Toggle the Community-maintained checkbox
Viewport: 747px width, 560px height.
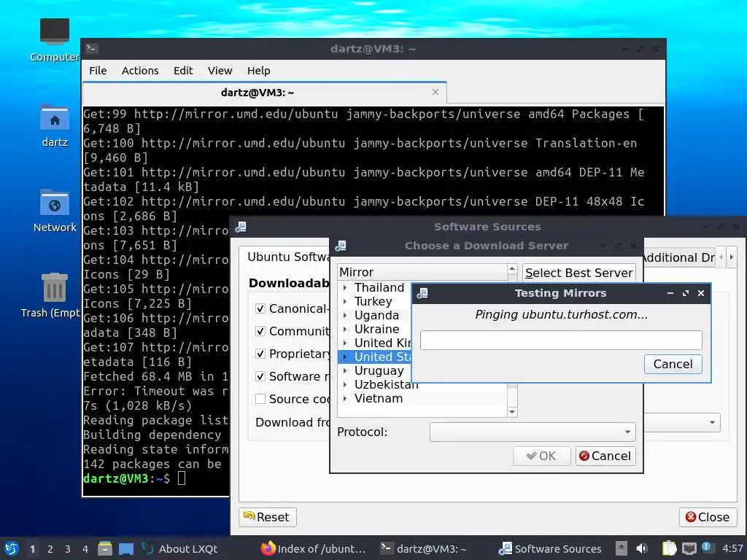[260, 331]
